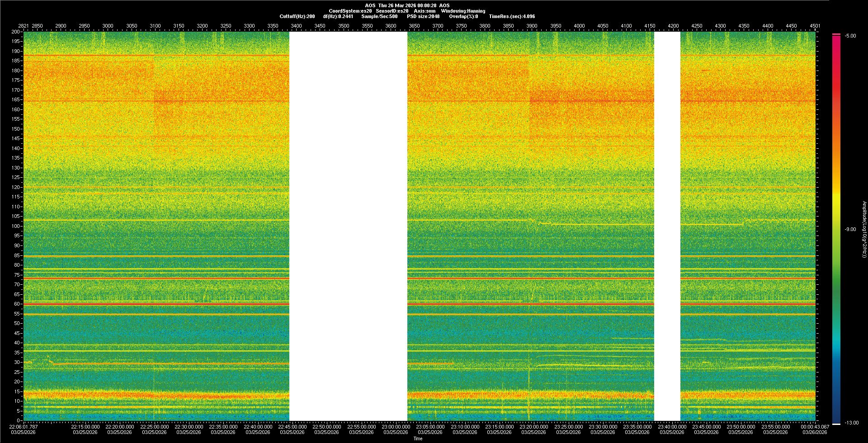Click the 22:15:00.000 time axis label

(85, 427)
